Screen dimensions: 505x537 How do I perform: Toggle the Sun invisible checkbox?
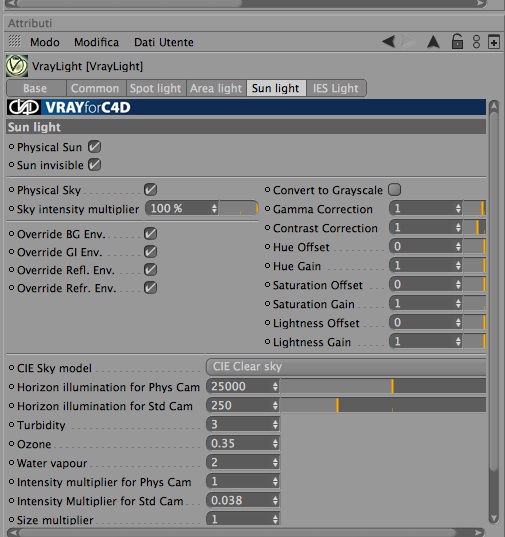[x=94, y=165]
